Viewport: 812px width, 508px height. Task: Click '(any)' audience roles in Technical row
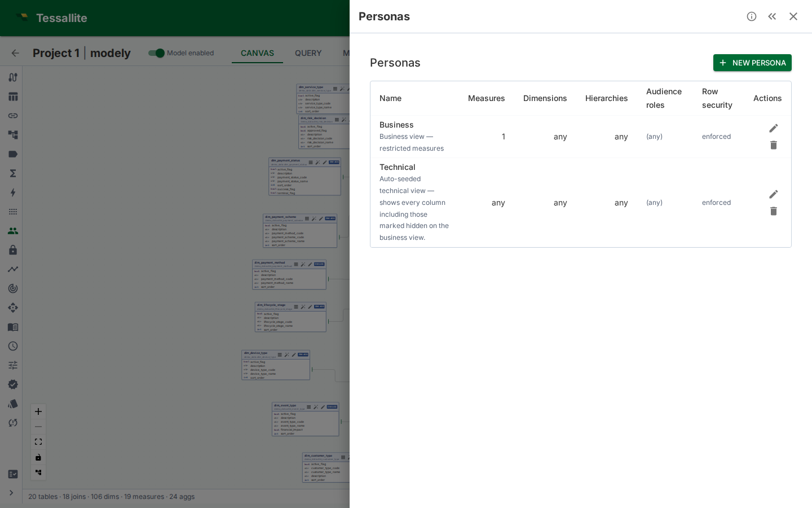click(654, 203)
